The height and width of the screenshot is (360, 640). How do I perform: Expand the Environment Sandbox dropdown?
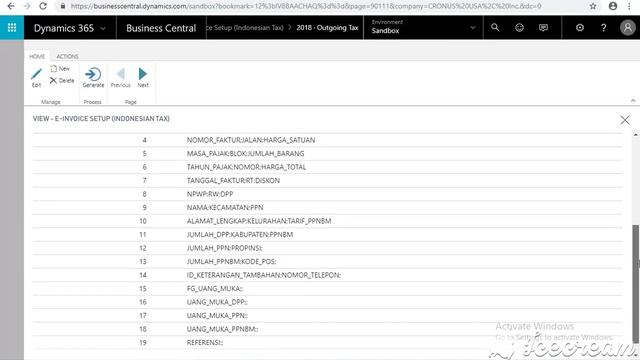[x=473, y=28]
